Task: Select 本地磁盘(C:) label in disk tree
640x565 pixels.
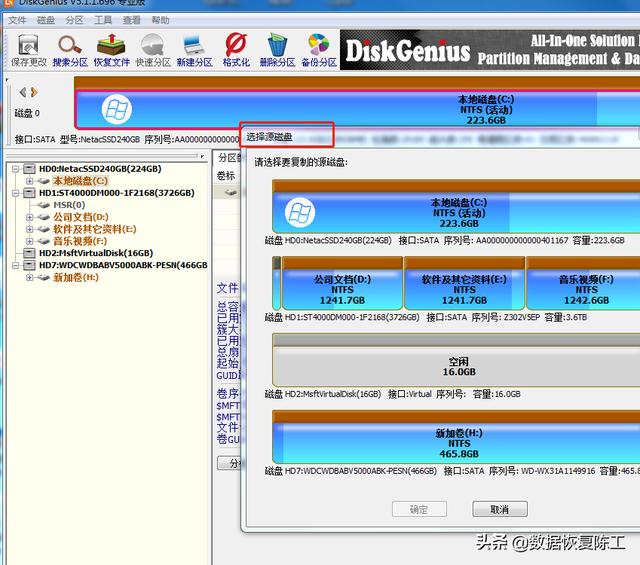Action: [80, 181]
